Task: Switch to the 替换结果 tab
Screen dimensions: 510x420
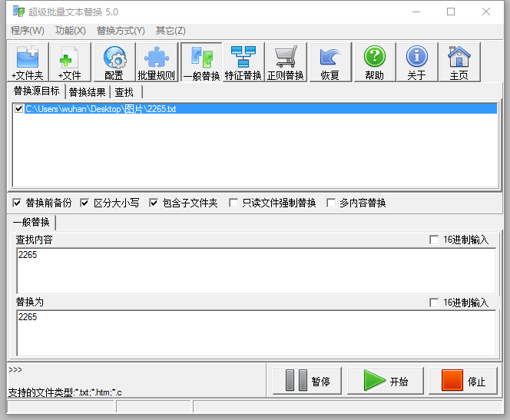Action: [x=88, y=92]
